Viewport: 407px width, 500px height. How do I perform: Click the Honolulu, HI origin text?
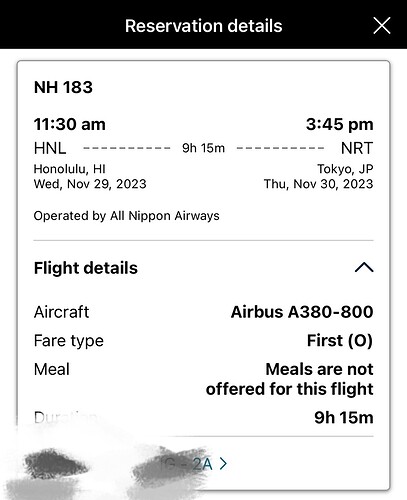click(x=70, y=169)
